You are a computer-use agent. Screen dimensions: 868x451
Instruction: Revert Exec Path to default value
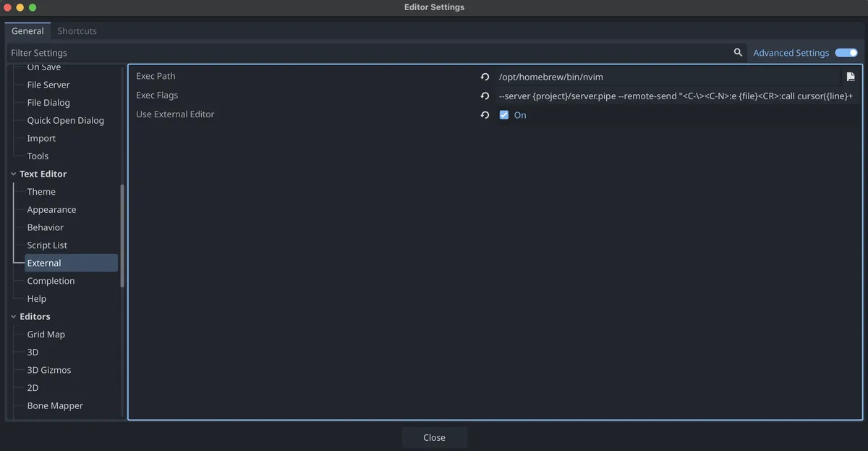(x=485, y=76)
